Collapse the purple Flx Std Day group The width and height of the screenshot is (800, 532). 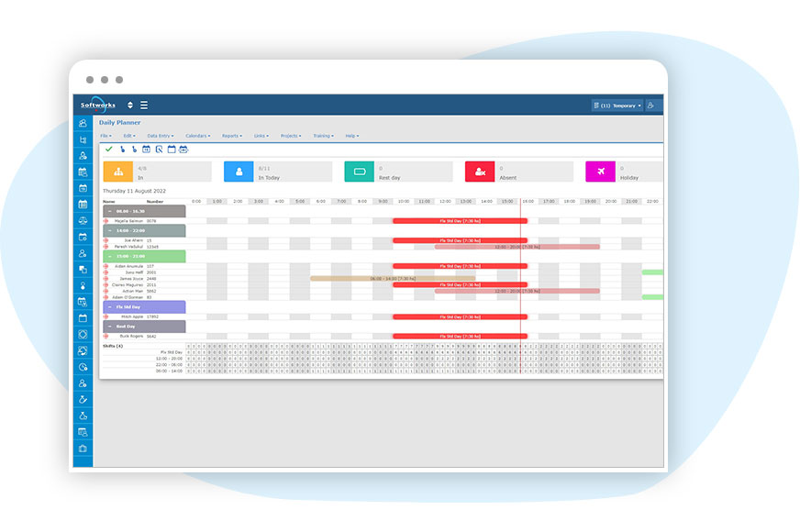pyautogui.click(x=110, y=307)
